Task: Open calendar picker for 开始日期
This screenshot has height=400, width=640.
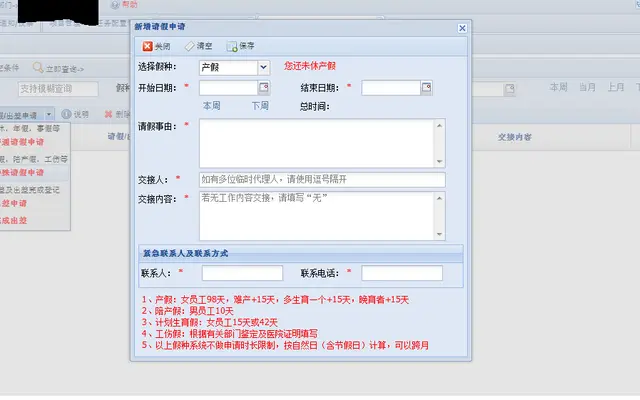Action: pos(264,87)
